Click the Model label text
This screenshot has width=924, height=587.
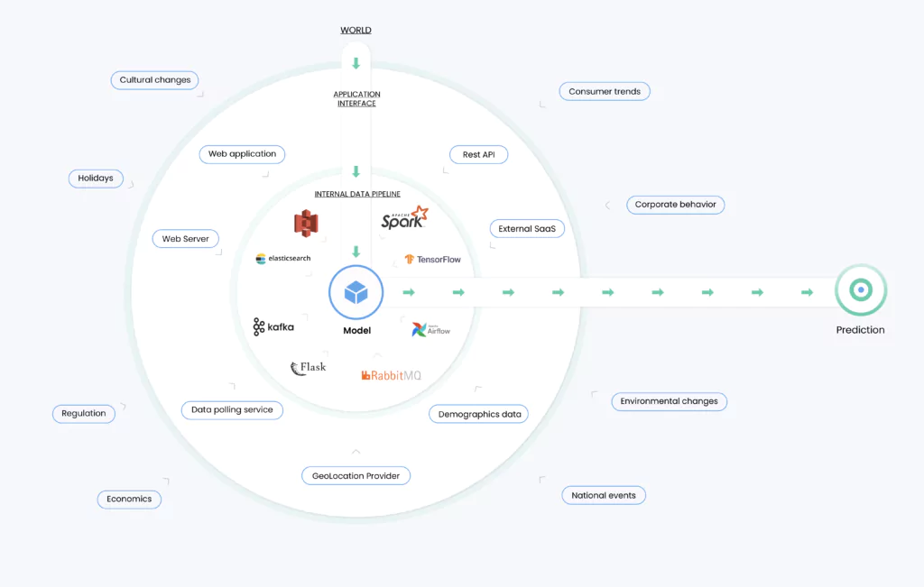[357, 330]
